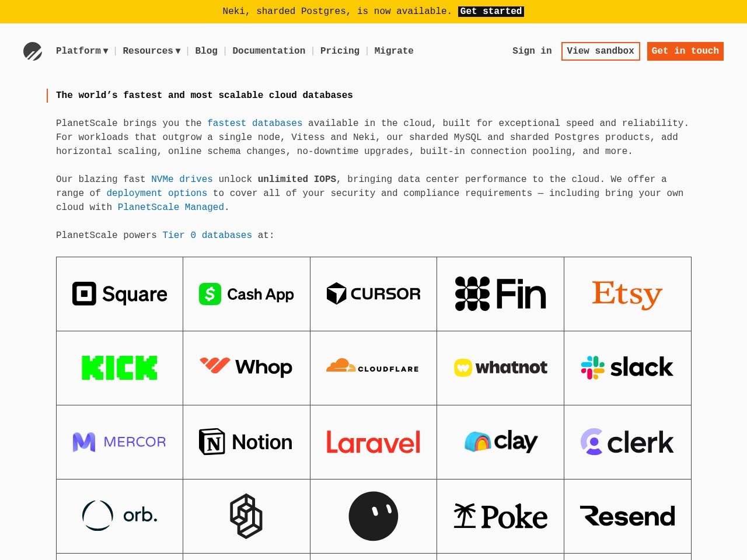
Task: Click the black round face logo tile
Action: 373,516
